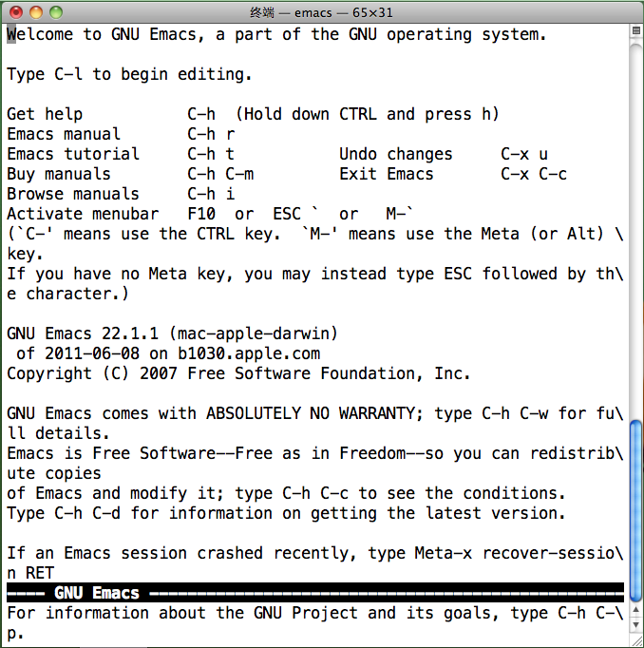The height and width of the screenshot is (648, 644).
Task: Click the 'Emacs manual' text
Action: (64, 134)
